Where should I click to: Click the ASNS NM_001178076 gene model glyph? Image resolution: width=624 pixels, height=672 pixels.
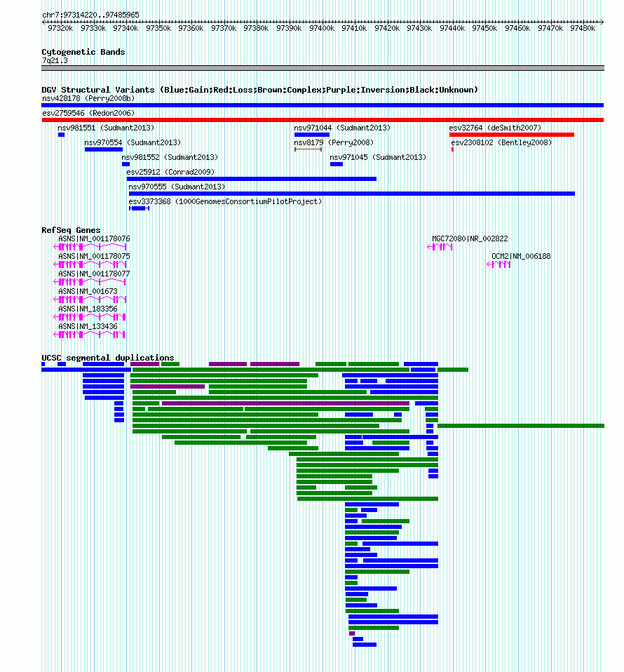click(90, 246)
